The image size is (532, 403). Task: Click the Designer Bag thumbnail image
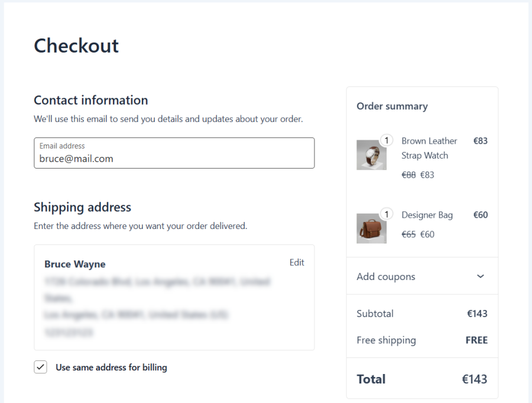[x=371, y=228]
